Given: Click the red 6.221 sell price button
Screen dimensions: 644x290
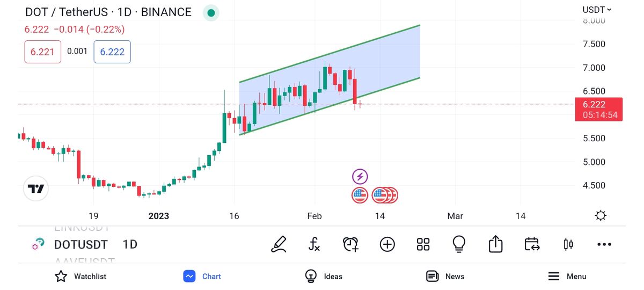Looking at the screenshot, I should 42,52.
